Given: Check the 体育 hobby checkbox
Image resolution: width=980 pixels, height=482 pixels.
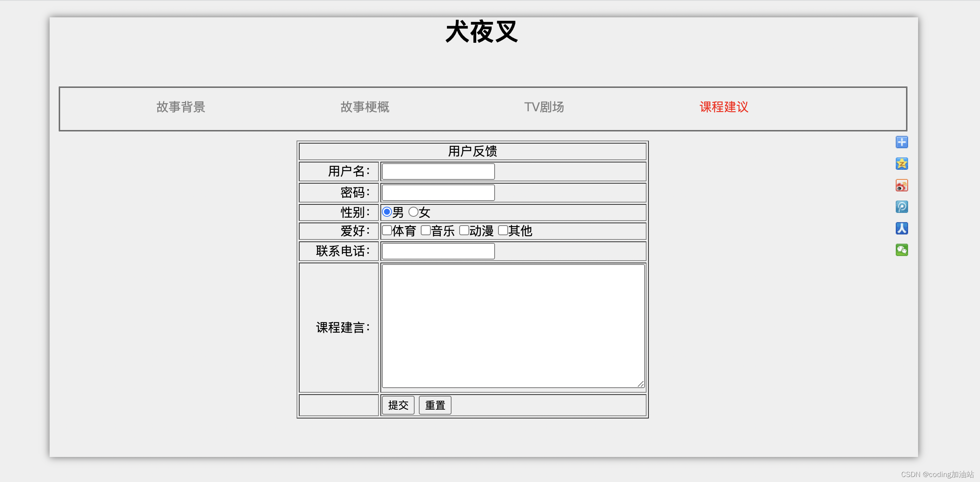Looking at the screenshot, I should click(387, 230).
